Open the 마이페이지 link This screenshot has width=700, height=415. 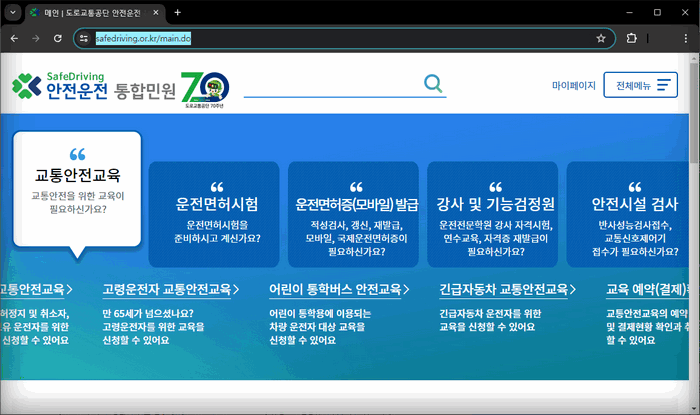tap(573, 86)
